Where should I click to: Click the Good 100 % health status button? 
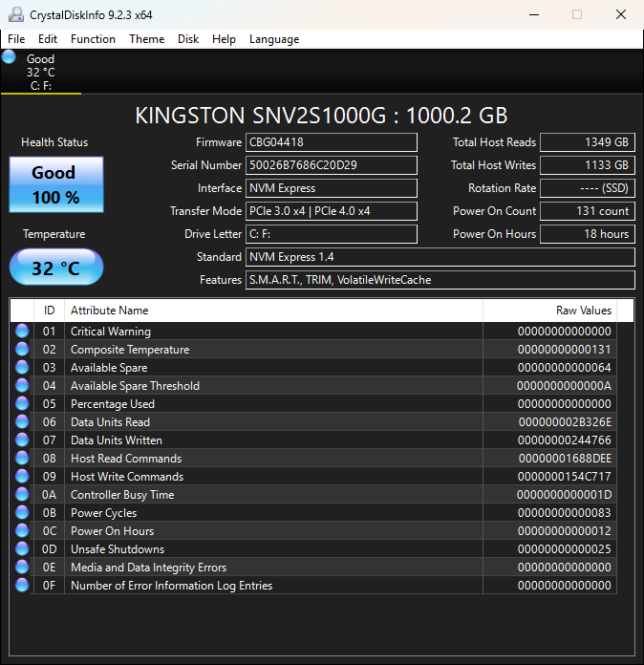(x=56, y=184)
